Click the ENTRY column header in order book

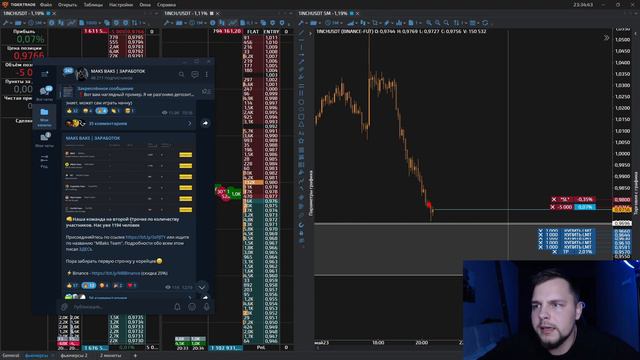coord(271,31)
